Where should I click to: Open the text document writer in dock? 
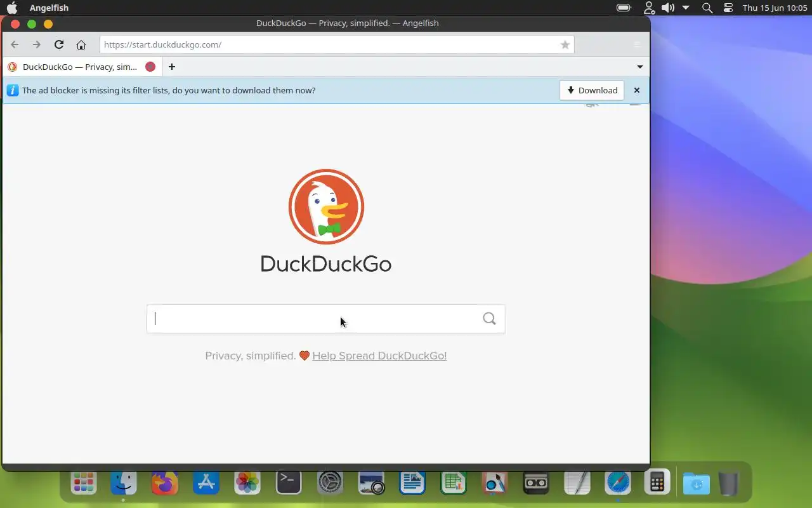[412, 483]
